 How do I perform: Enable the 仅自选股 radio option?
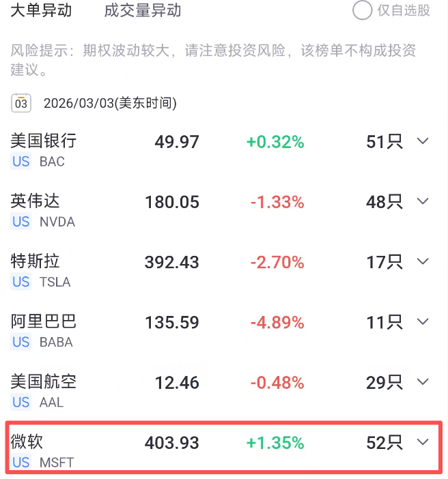[x=361, y=10]
